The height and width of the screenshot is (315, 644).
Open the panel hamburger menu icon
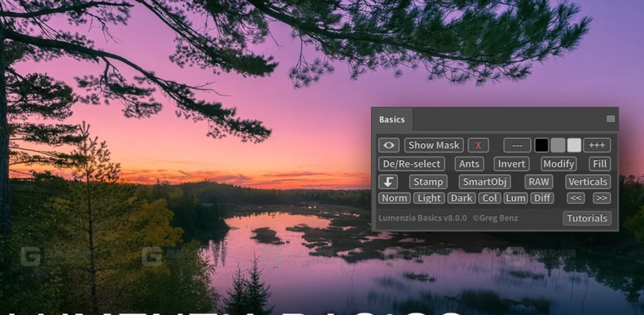pos(611,119)
